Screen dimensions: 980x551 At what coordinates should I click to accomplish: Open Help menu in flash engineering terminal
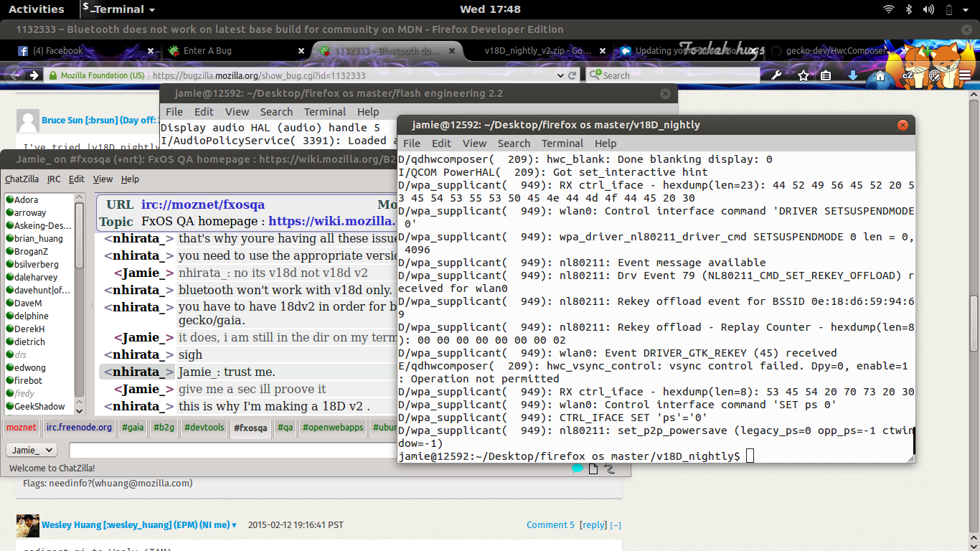point(368,112)
